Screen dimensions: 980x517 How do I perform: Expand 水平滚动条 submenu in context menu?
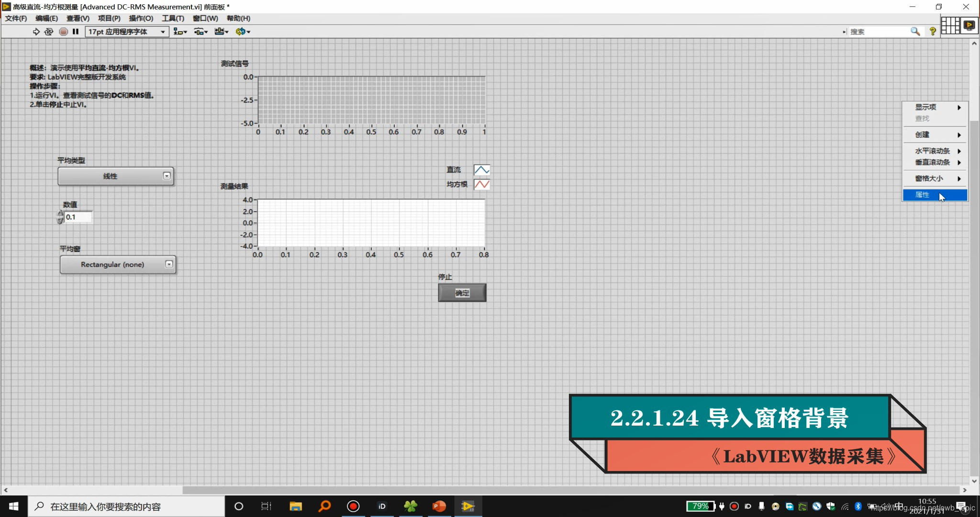point(935,151)
